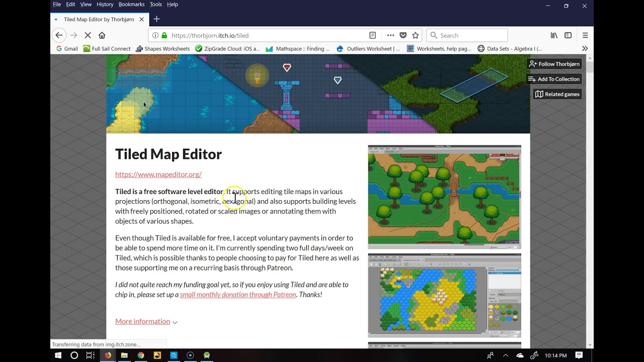644x362 pixels.
Task: Open the mapeditor.org link
Action: pos(158,174)
